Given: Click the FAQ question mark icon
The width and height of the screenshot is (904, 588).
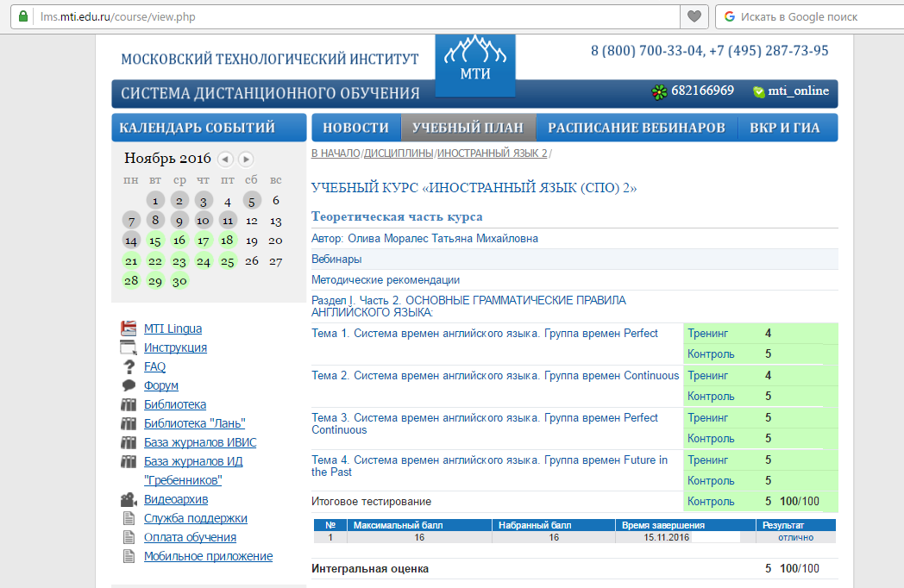Looking at the screenshot, I should [129, 366].
